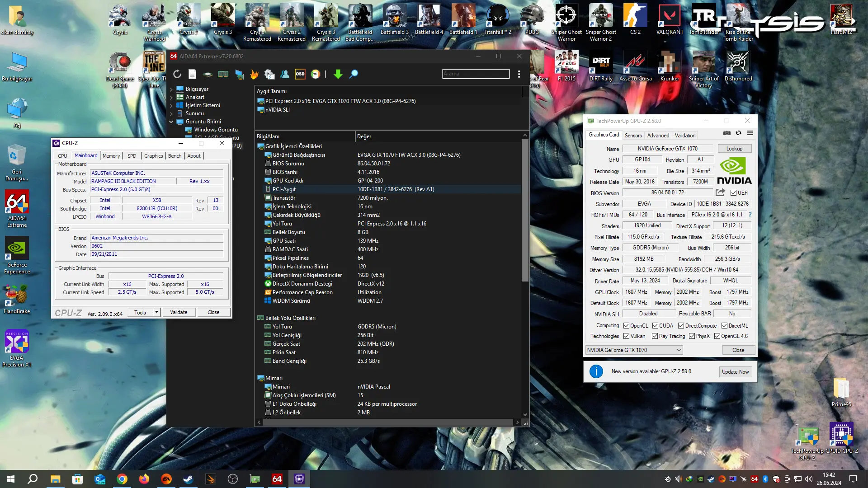Click the Arama search field in AIDA64
Viewport: 868px width, 488px height.
tap(476, 74)
